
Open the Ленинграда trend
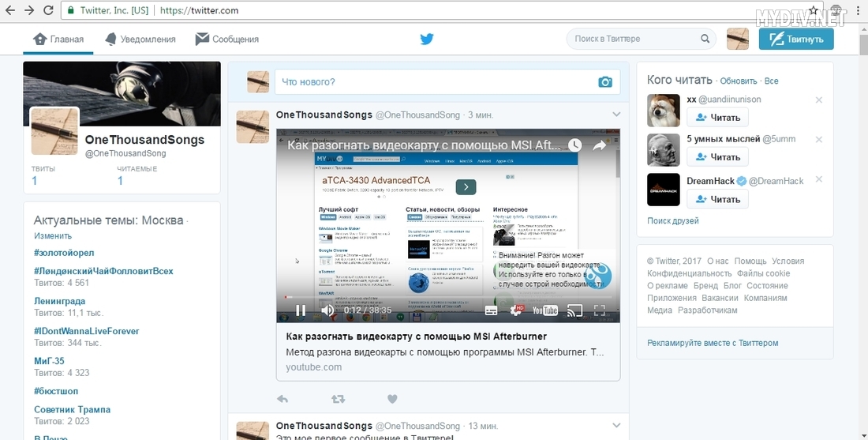coord(60,301)
